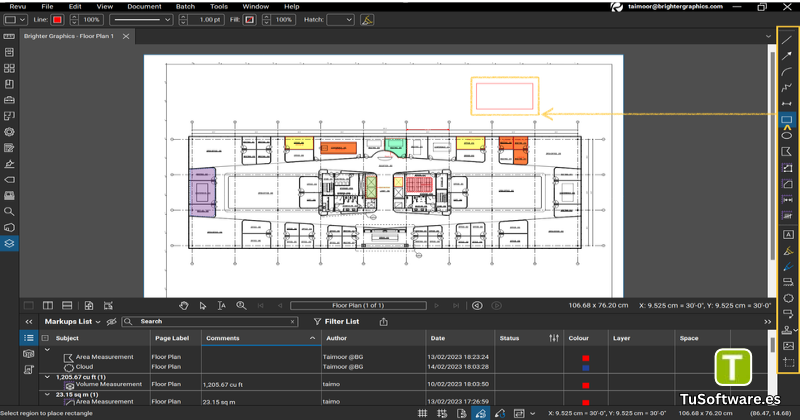Open the line style dropdown
The height and width of the screenshot is (420, 800).
[141, 20]
